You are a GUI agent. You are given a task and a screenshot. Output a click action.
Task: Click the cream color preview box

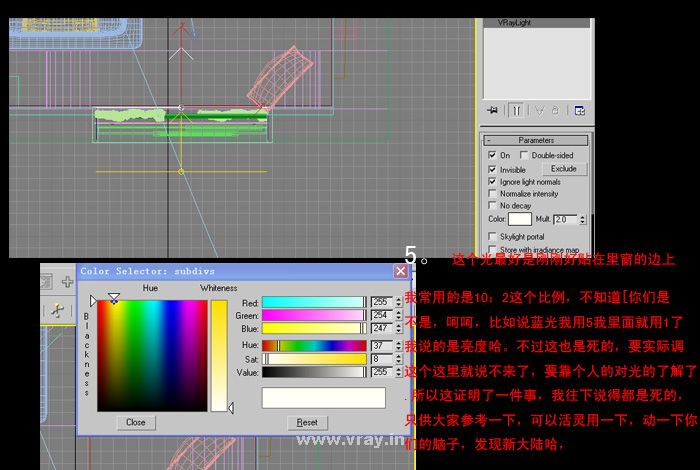click(x=324, y=398)
